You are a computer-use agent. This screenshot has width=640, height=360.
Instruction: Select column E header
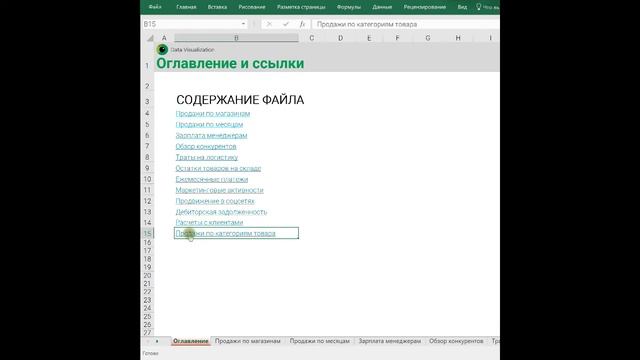pos(369,38)
